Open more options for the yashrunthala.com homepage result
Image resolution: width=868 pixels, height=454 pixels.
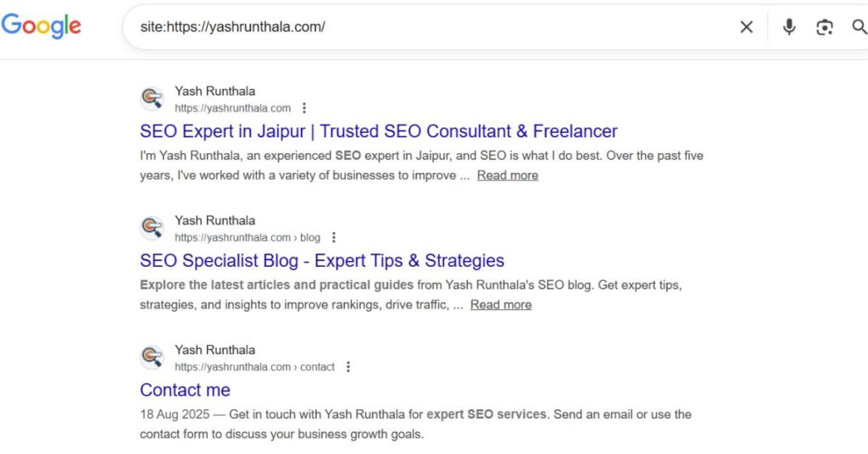[304, 108]
